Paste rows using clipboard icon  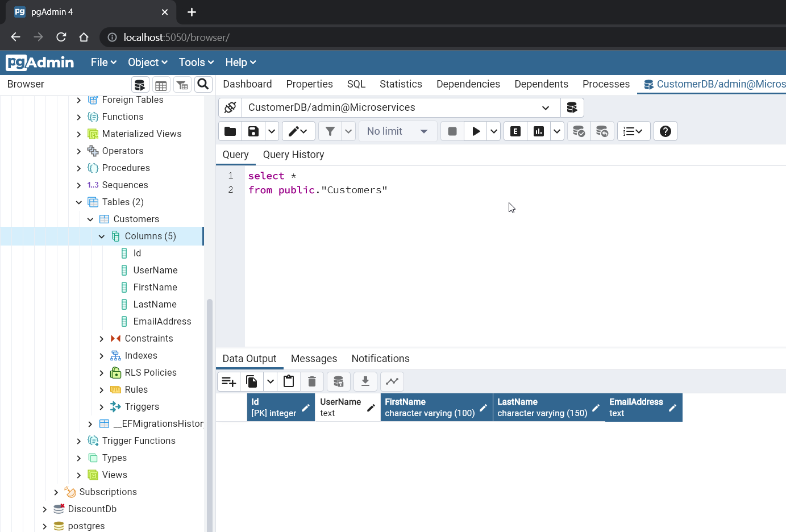click(289, 381)
